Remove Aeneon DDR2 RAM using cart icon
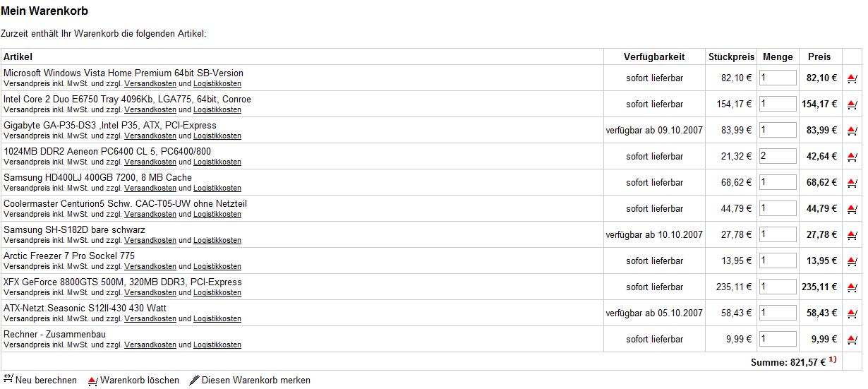868x389 pixels. point(852,157)
